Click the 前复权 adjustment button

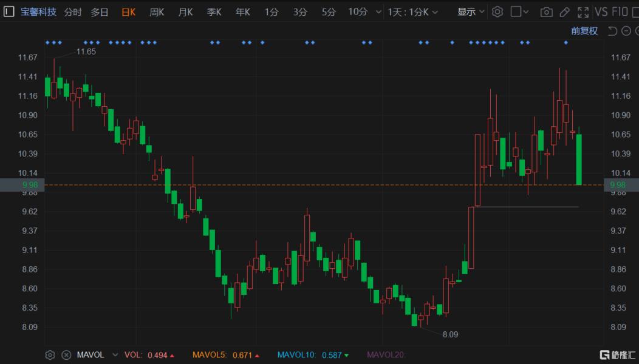[x=584, y=31]
